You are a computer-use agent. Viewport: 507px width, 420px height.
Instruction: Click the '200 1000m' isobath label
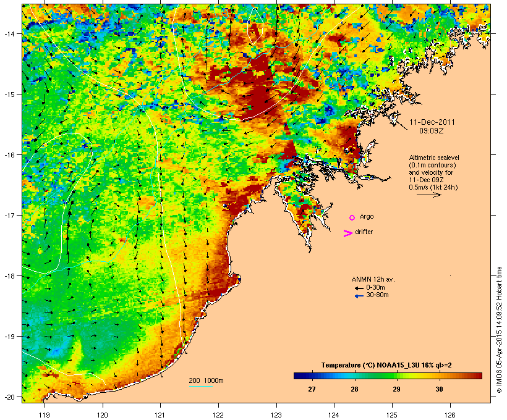pyautogui.click(x=206, y=380)
